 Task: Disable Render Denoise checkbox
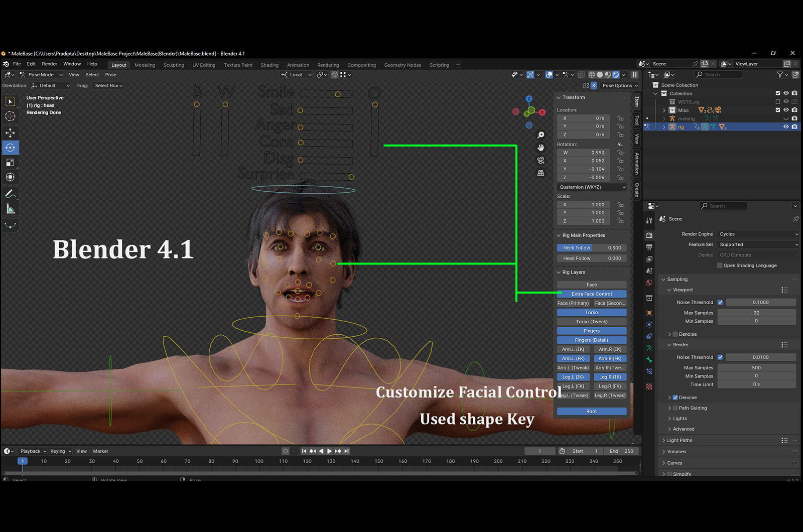(x=676, y=397)
